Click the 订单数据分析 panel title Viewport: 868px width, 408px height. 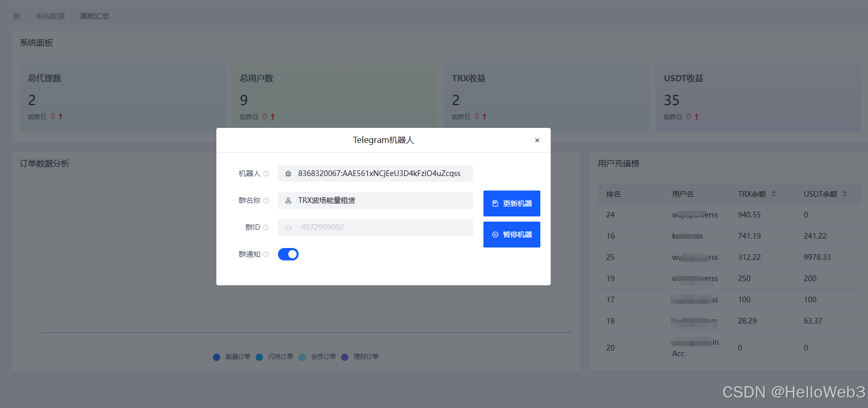click(45, 164)
